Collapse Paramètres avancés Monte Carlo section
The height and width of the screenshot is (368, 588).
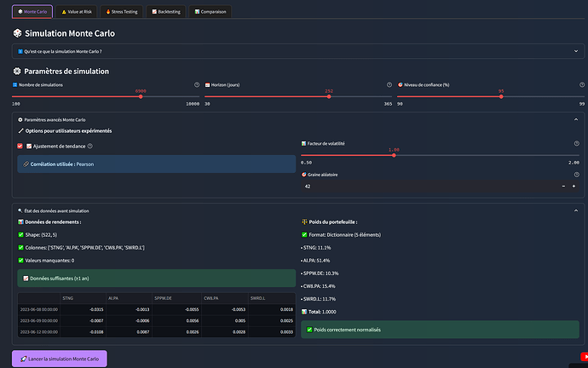(576, 120)
